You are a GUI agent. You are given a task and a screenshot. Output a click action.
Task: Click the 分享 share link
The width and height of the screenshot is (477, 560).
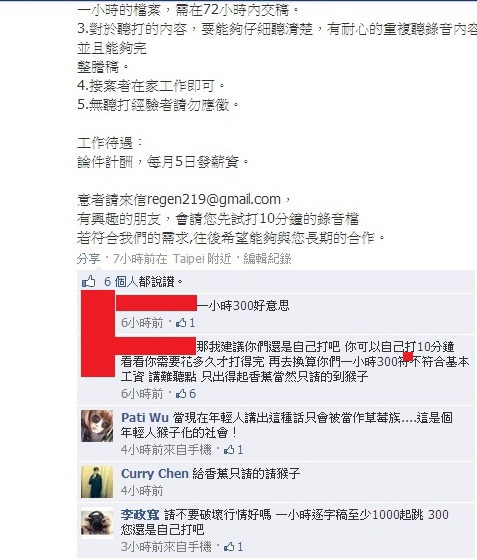(88, 259)
